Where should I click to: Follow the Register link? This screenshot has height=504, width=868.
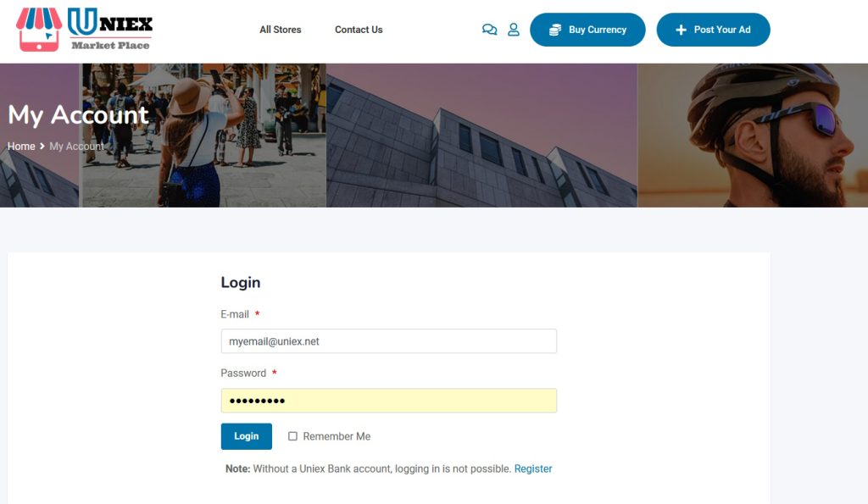coord(533,468)
